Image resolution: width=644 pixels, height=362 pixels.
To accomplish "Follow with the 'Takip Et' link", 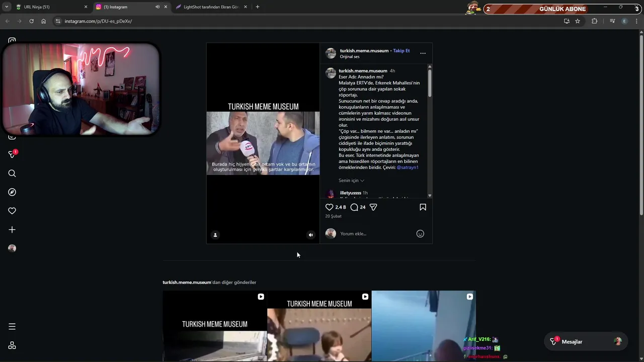I will [x=401, y=51].
